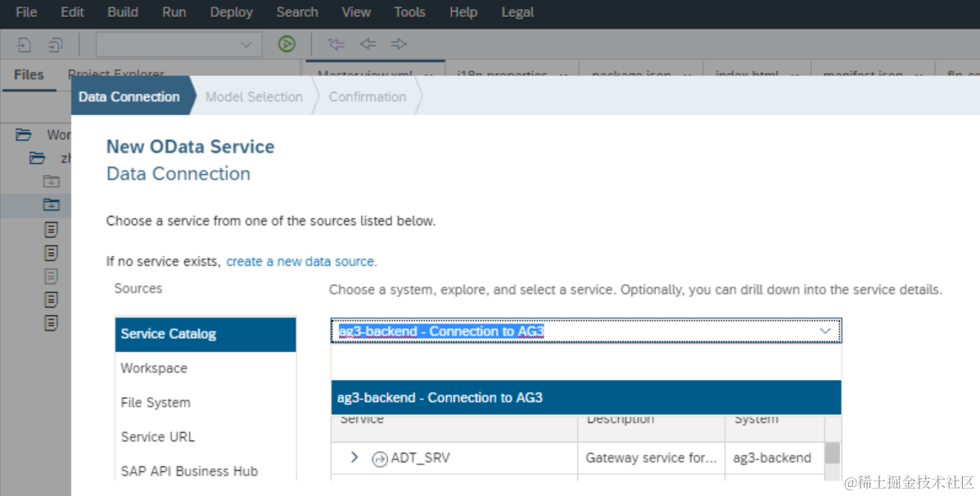Click the first file icon below the highlighted folder

click(x=52, y=229)
